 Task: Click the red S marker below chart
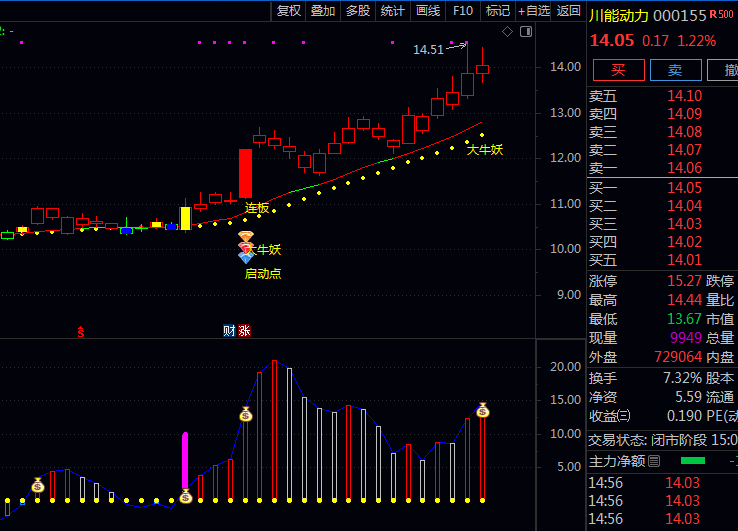coord(81,332)
